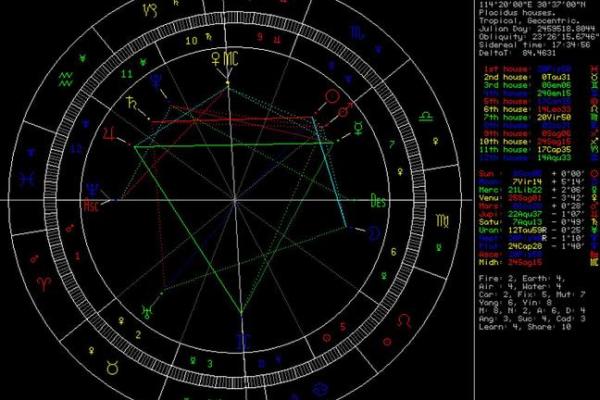The image size is (600, 400).
Task: Select the Jupiter planet glyph in the chart
Action: [x=109, y=134]
